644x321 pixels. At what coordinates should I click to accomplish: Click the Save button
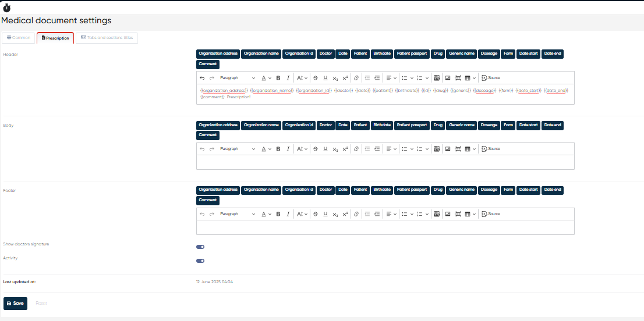pos(15,304)
